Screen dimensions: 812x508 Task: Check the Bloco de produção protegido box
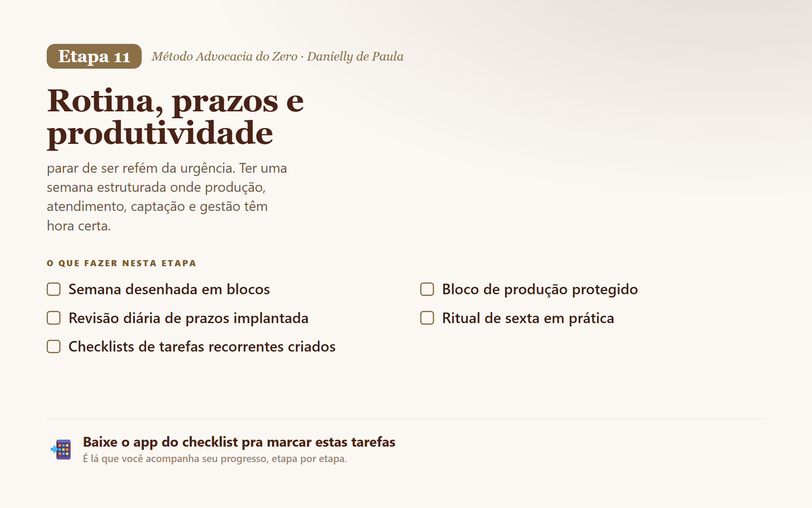click(x=427, y=289)
